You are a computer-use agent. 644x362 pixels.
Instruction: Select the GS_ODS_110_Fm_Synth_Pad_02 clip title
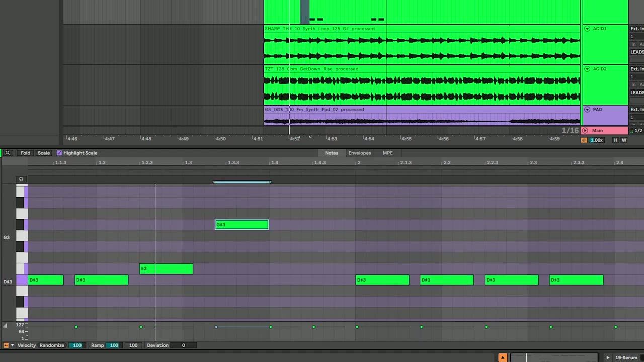click(314, 109)
